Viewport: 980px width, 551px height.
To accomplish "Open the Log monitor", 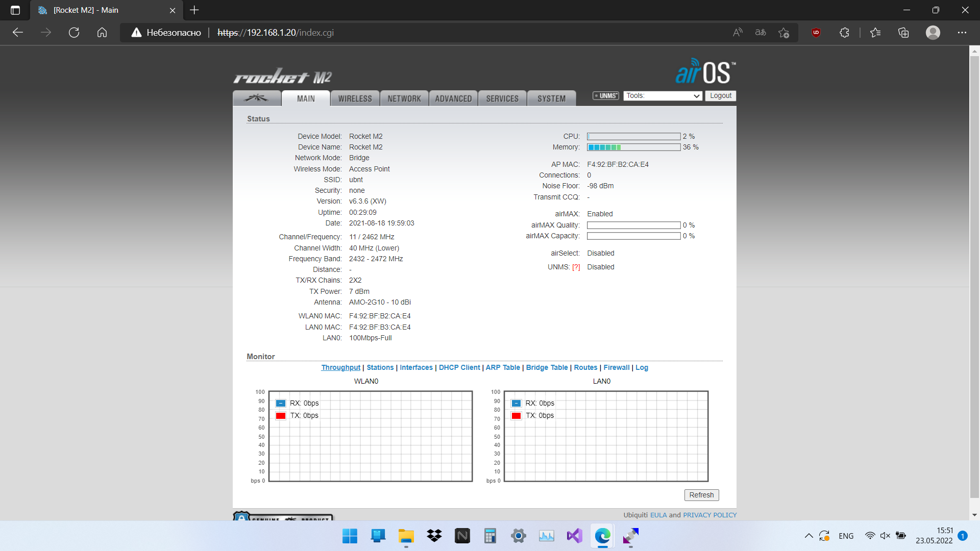I will pos(642,367).
